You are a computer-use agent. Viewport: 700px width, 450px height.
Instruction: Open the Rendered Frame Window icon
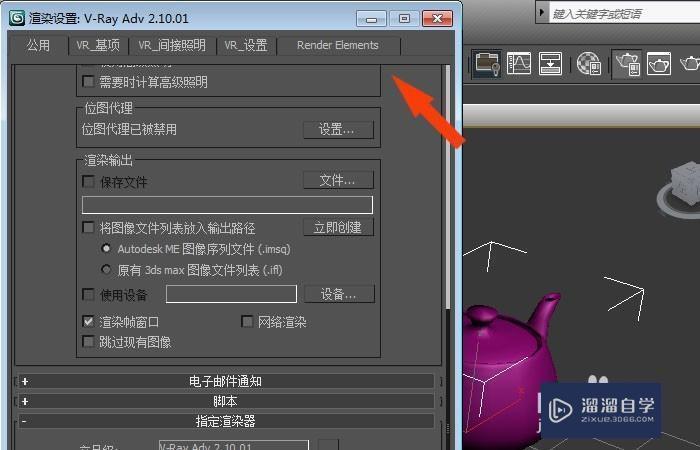[x=658, y=63]
